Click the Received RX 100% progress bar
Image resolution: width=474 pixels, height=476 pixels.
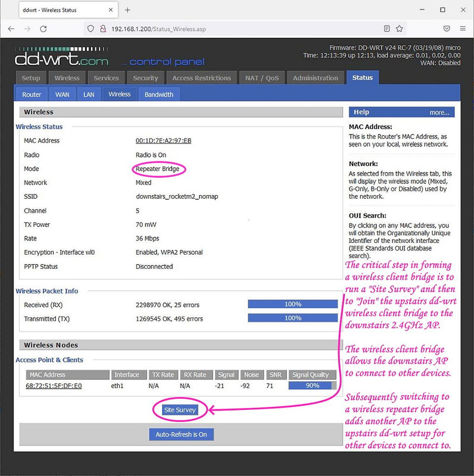292,304
